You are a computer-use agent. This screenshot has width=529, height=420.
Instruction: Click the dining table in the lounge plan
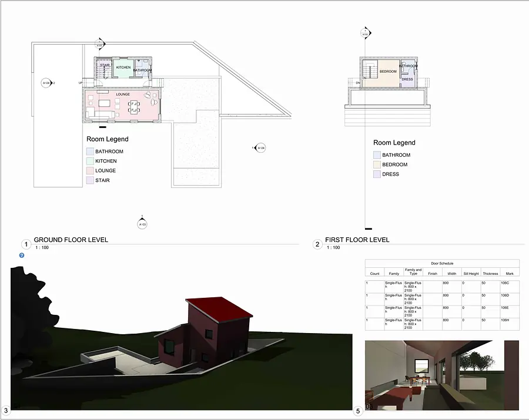tap(133, 107)
